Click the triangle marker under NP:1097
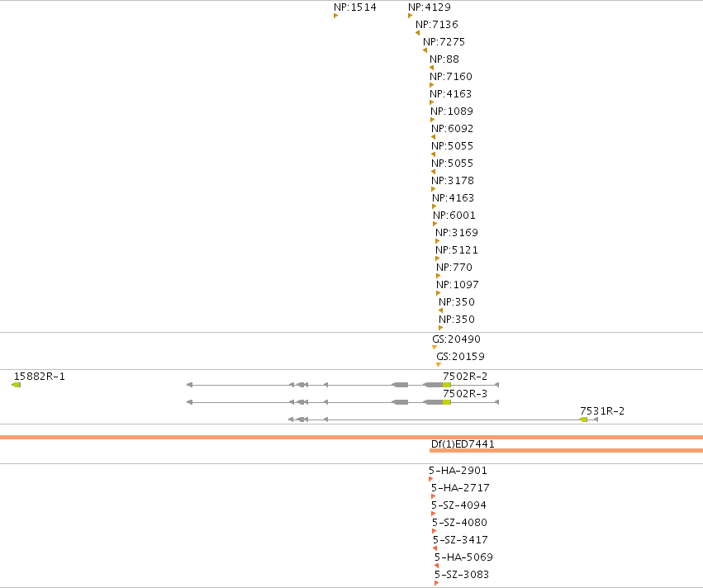Viewport: 703px width, 588px height. coord(439,293)
